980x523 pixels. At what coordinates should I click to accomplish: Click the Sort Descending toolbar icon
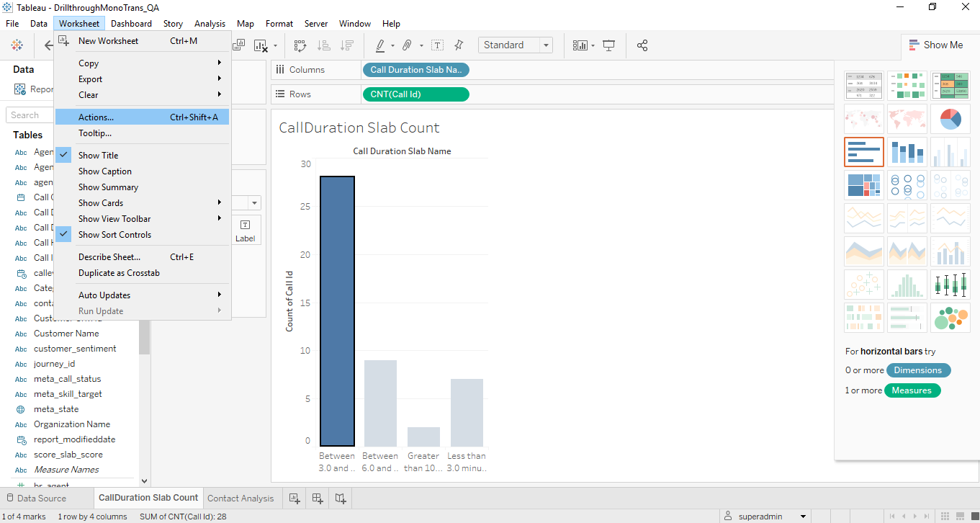coord(347,45)
